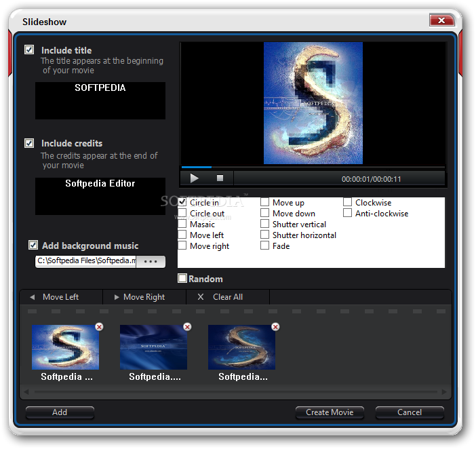
Task: Enable the Move left transition checkbox
Action: pos(182,235)
